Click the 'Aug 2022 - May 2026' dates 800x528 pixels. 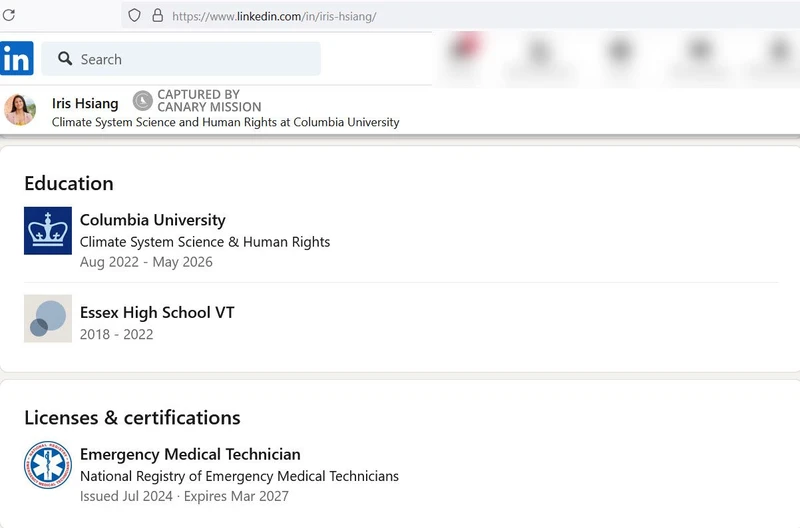pyautogui.click(x=146, y=262)
